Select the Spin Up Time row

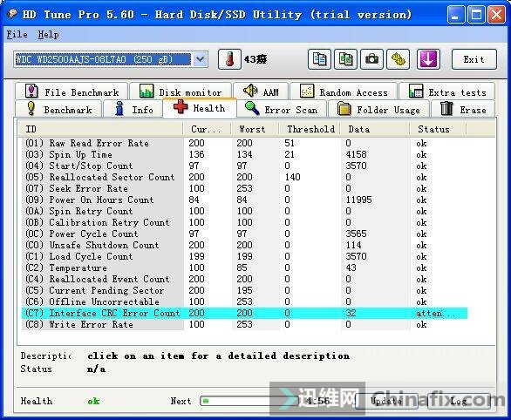244,154
